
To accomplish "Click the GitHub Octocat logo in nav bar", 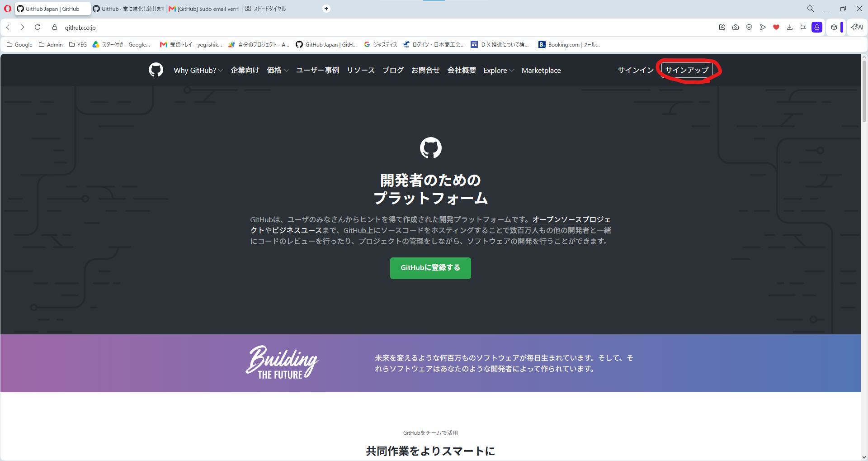I will pyautogui.click(x=156, y=70).
